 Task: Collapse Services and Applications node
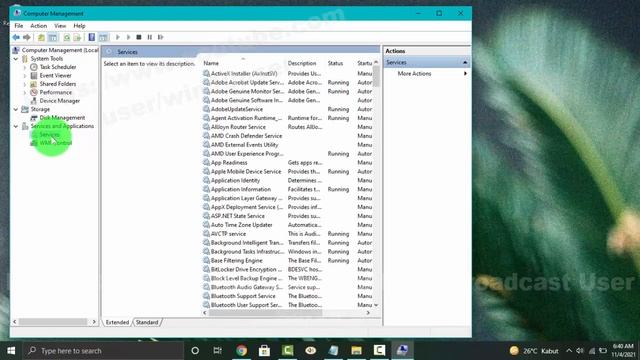pyautogui.click(x=16, y=126)
